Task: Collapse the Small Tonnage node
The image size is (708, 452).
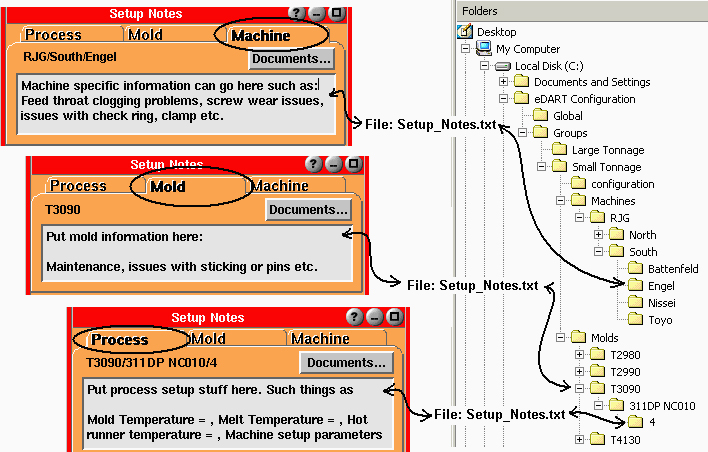Action: pyautogui.click(x=541, y=167)
